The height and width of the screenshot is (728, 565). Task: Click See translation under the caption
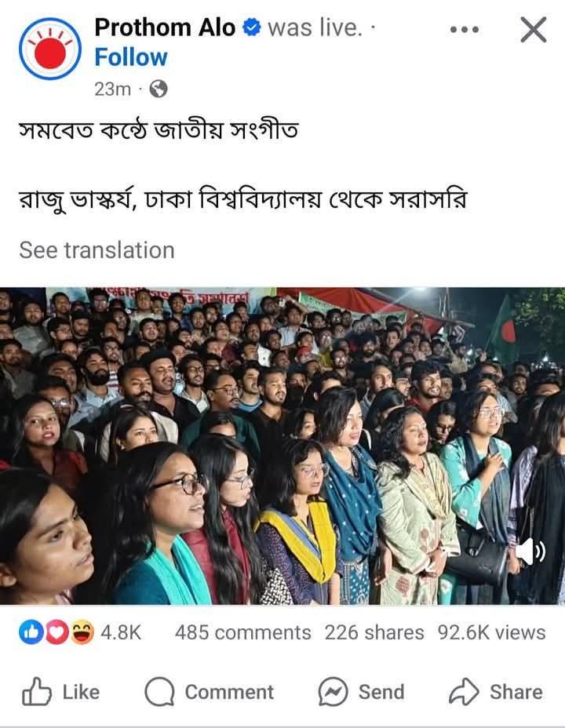point(97,250)
